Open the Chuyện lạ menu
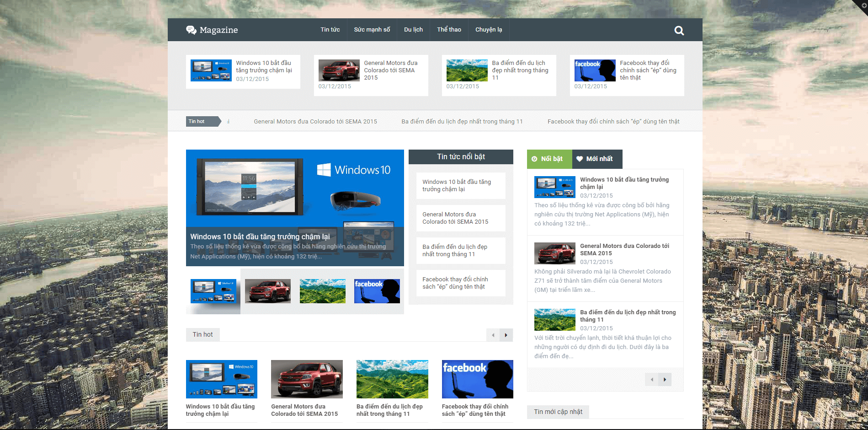Viewport: 868px width, 430px height. tap(489, 30)
